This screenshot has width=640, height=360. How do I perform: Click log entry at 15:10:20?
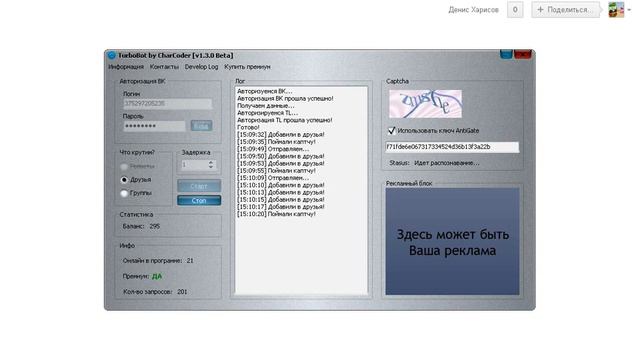pos(276,214)
